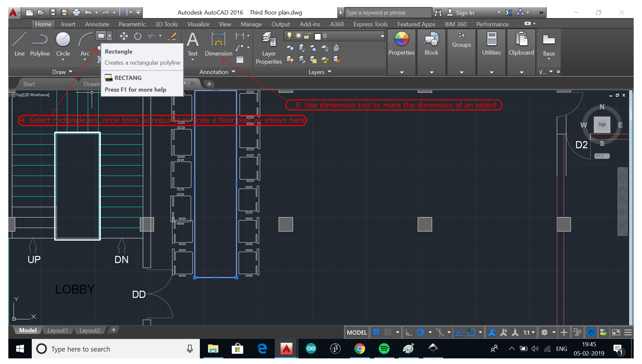Open the Layout1 tab

pos(58,330)
